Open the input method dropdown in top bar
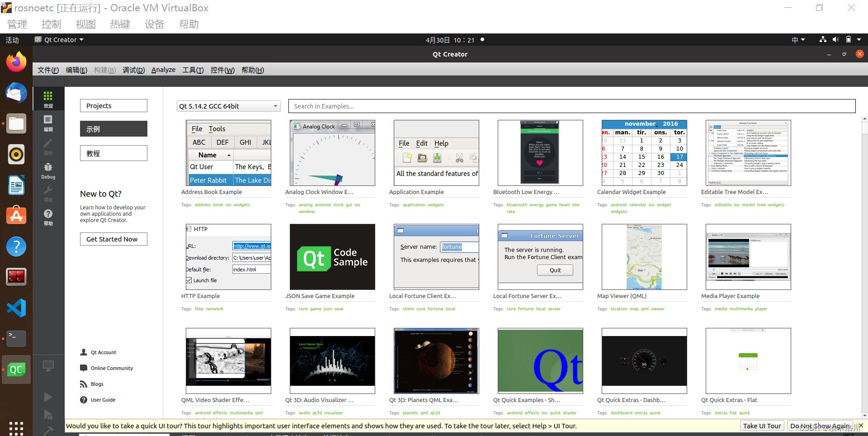 pos(798,40)
